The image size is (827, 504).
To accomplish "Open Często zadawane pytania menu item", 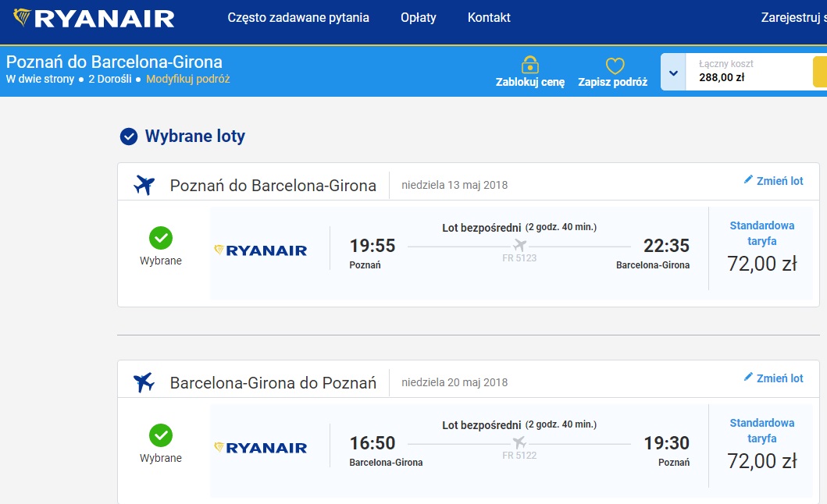I will [298, 17].
